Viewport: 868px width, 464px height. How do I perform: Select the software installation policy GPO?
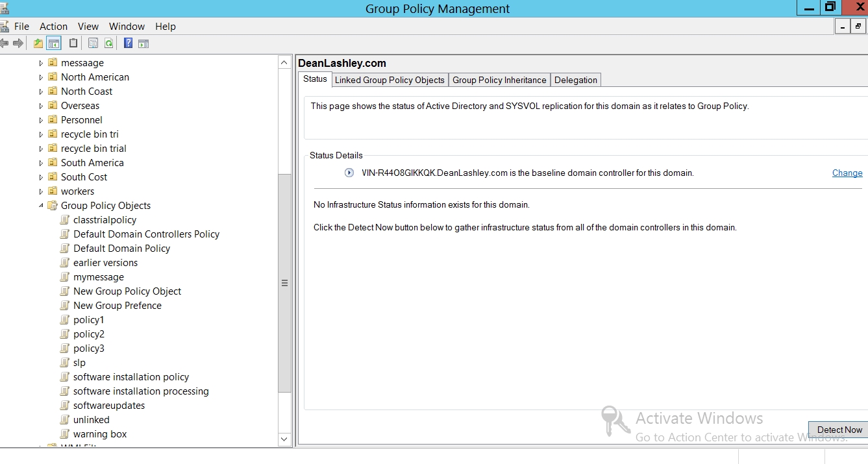(130, 377)
